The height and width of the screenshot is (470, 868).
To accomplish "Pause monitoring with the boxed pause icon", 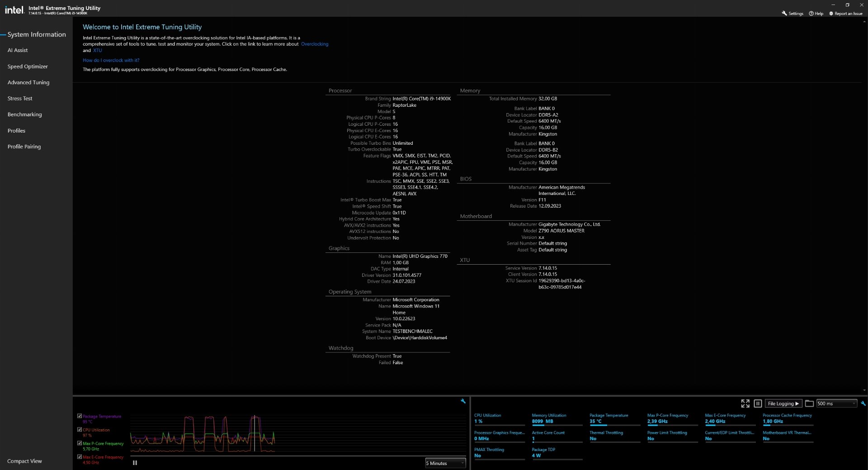I will tap(758, 404).
